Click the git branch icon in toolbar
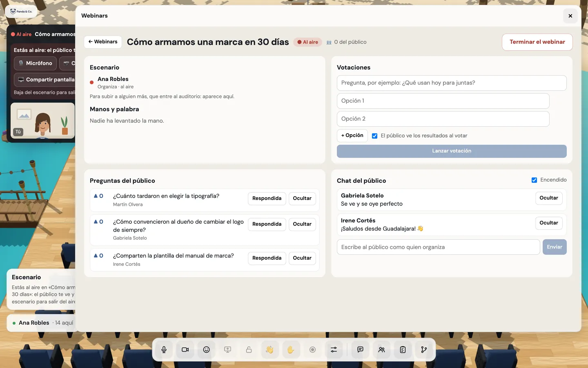This screenshot has height=368, width=588. click(424, 350)
